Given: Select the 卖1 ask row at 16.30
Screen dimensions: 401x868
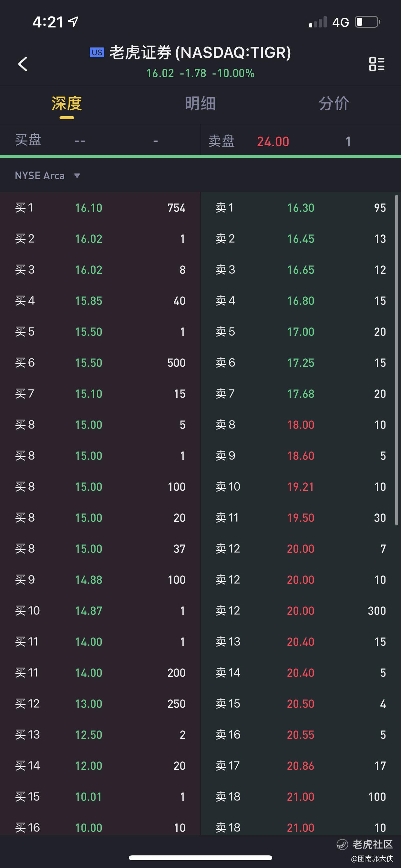Looking at the screenshot, I should [x=300, y=208].
